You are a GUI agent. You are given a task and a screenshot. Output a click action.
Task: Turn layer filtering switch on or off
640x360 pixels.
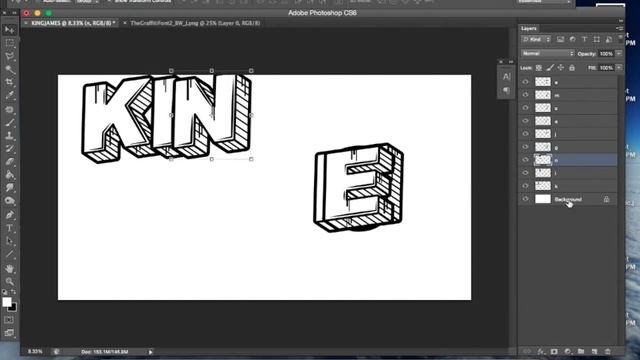pos(620,38)
